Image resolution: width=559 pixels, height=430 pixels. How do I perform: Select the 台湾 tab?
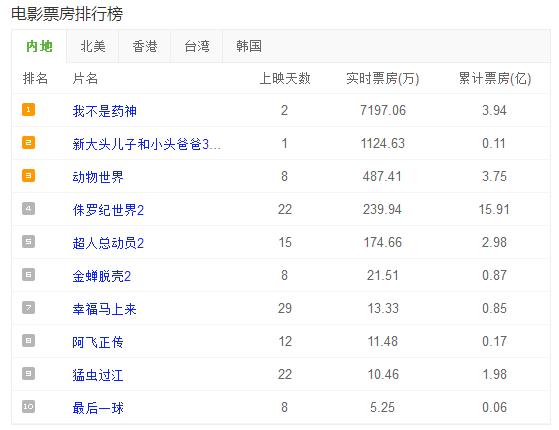[197, 46]
